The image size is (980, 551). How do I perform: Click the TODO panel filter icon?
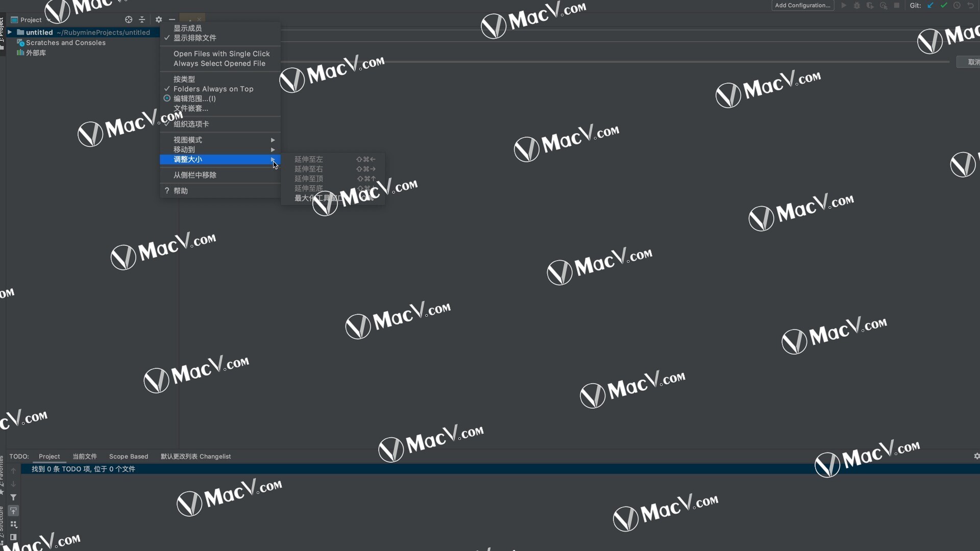(13, 497)
